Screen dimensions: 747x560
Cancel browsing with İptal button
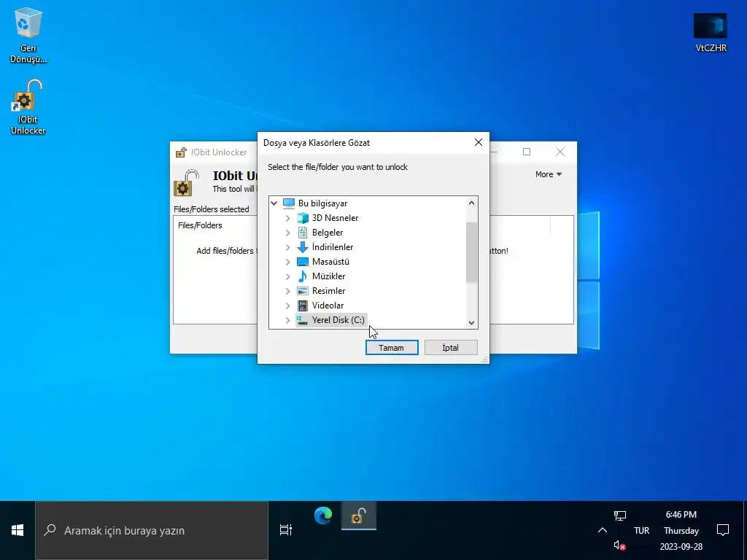pyautogui.click(x=451, y=348)
